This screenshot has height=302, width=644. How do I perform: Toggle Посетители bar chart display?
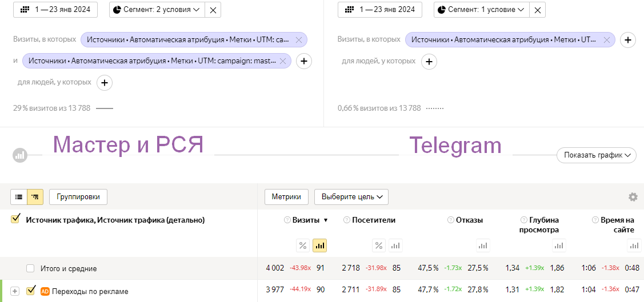coord(395,245)
